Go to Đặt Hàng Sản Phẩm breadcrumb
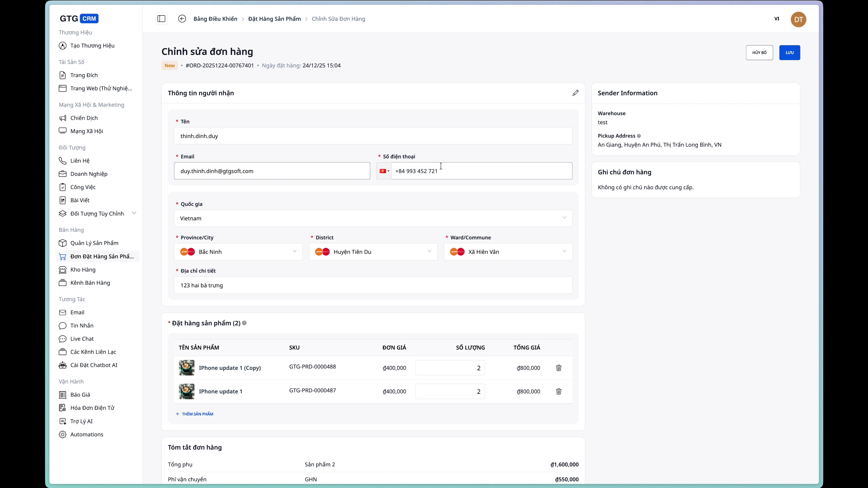The width and height of the screenshot is (868, 488). tap(274, 19)
